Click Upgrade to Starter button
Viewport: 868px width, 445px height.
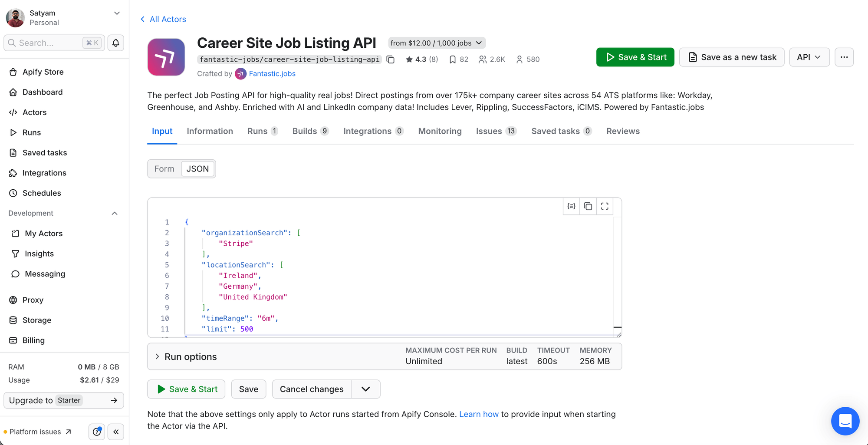point(64,400)
